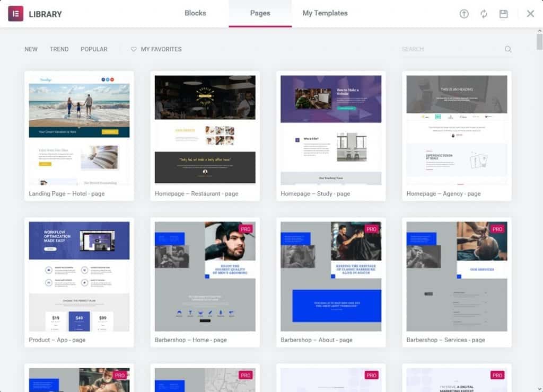
Task: Open Product App template thumbnail
Action: (x=80, y=277)
